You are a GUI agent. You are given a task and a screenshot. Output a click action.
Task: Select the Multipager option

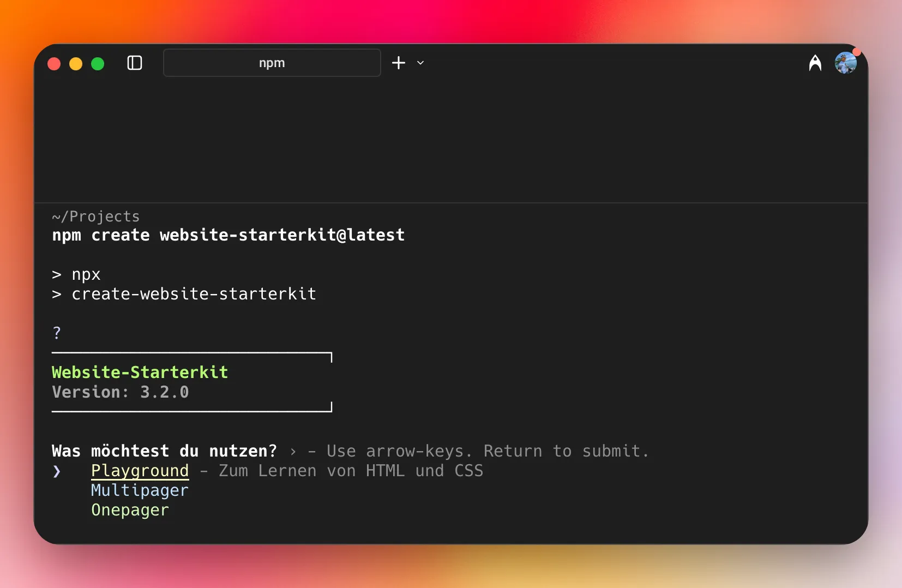(x=140, y=490)
